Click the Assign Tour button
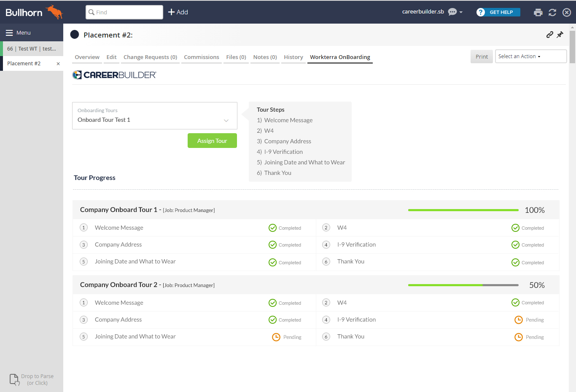 pyautogui.click(x=212, y=141)
